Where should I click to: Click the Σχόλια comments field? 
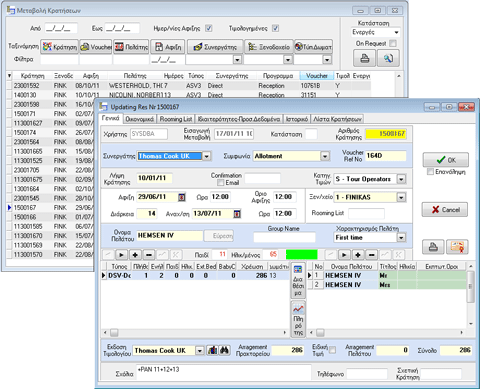tap(224, 373)
